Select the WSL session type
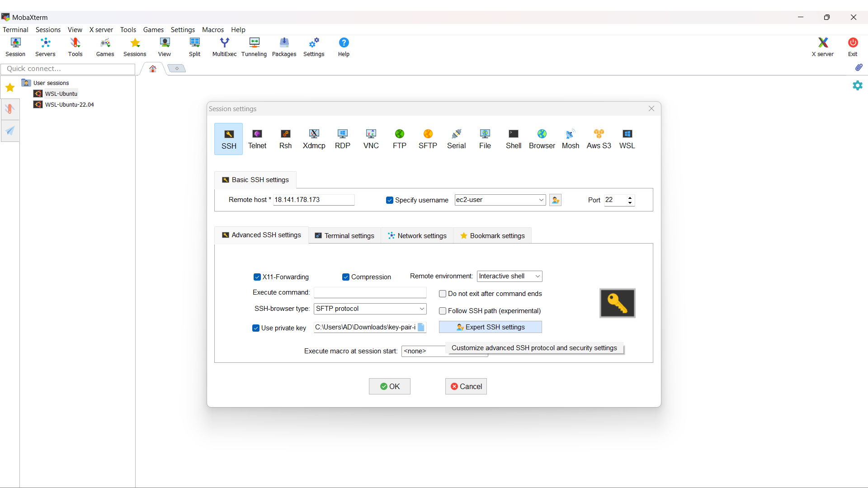Image resolution: width=868 pixels, height=488 pixels. click(x=627, y=139)
